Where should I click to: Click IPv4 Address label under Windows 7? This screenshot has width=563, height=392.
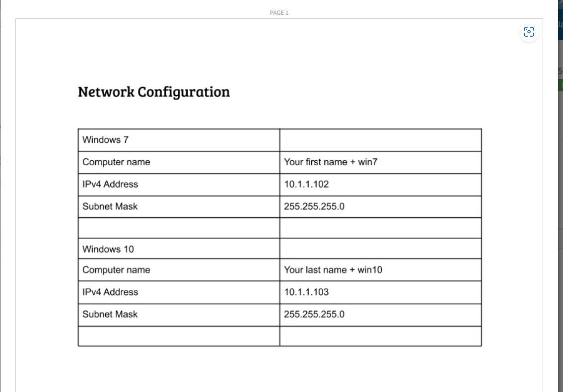click(110, 184)
